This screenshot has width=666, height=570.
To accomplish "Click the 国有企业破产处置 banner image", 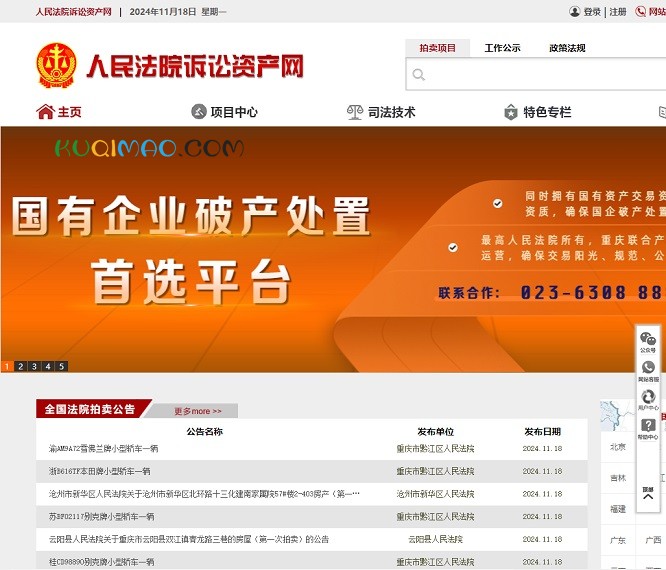I will pos(333,249).
